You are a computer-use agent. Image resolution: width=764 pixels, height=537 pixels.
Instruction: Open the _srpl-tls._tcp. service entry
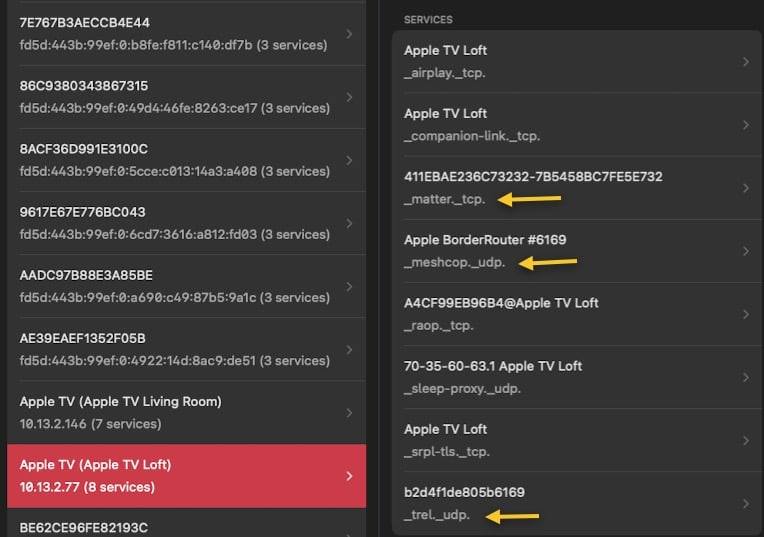tap(577, 441)
